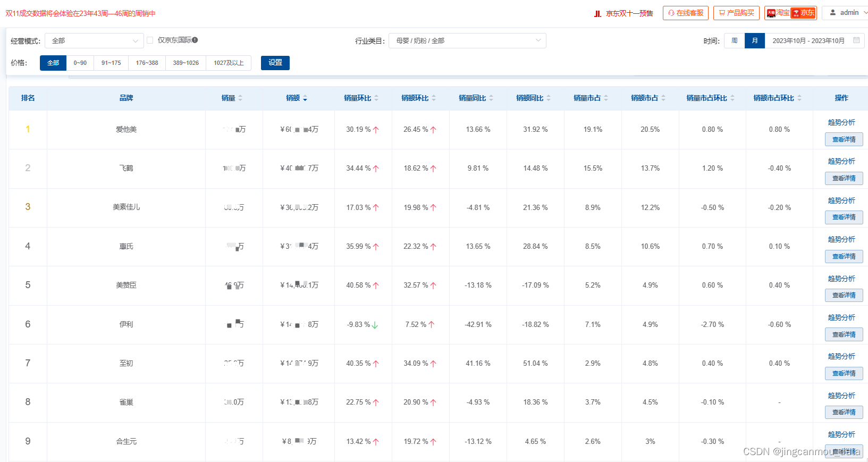Click the 京东双十一预售 chart icon
This screenshot has width=868, height=462.
point(597,14)
